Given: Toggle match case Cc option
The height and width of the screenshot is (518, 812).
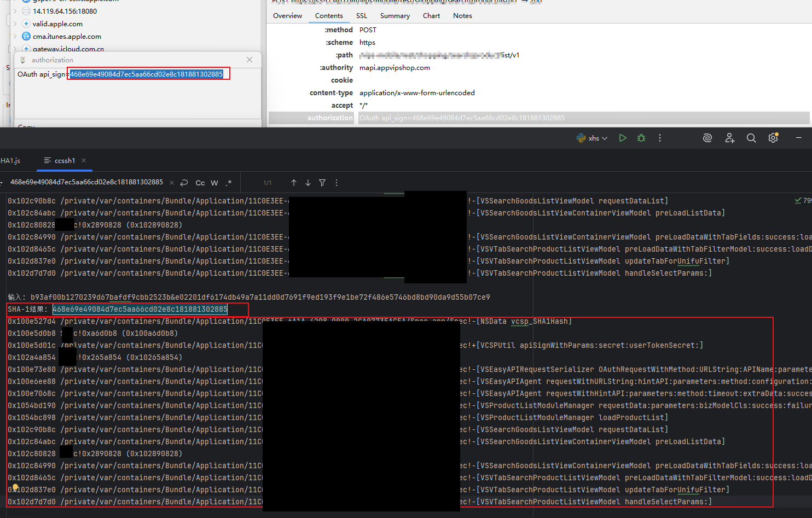Looking at the screenshot, I should pyautogui.click(x=200, y=183).
